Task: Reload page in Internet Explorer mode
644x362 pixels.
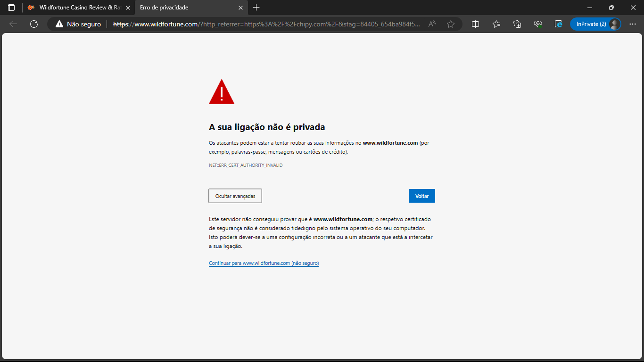Action: pos(558,24)
